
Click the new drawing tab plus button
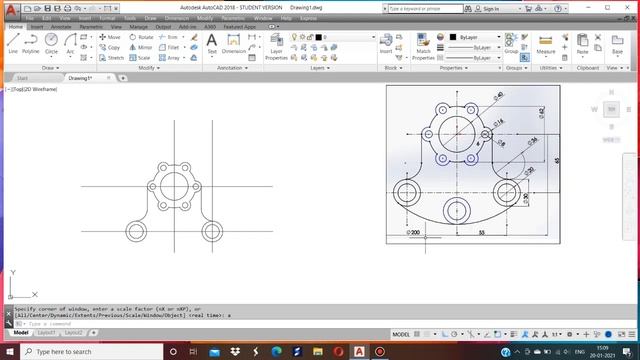click(x=122, y=78)
